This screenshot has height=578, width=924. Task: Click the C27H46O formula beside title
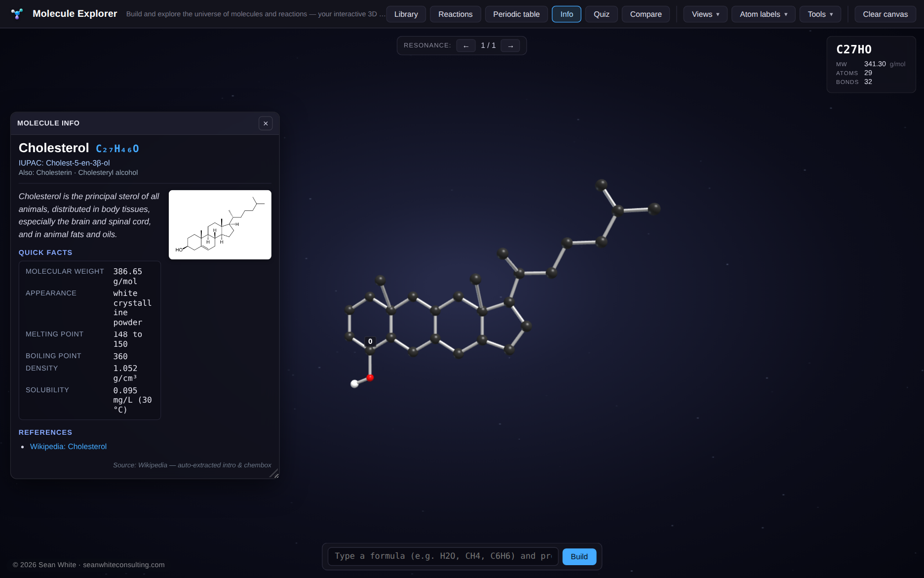click(117, 149)
